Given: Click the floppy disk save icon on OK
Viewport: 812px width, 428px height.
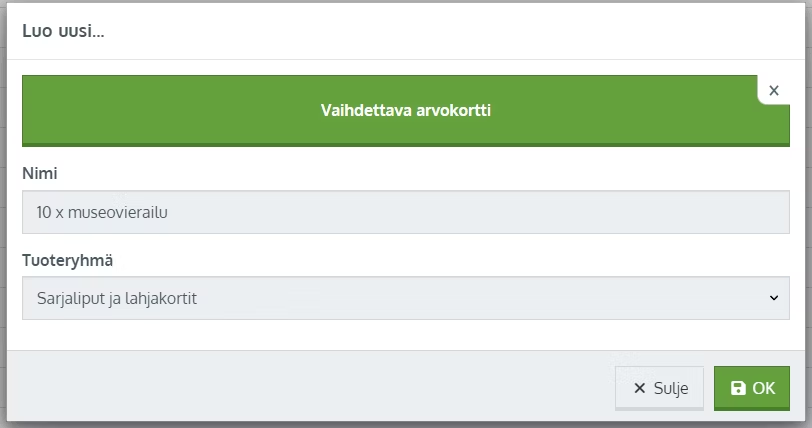Looking at the screenshot, I should click(x=738, y=388).
